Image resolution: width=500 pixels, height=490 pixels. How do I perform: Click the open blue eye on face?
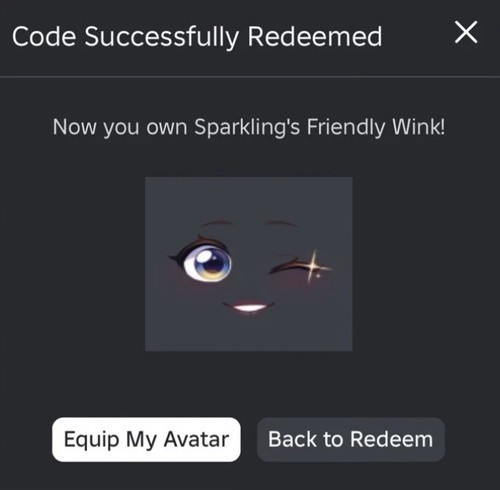point(207,263)
